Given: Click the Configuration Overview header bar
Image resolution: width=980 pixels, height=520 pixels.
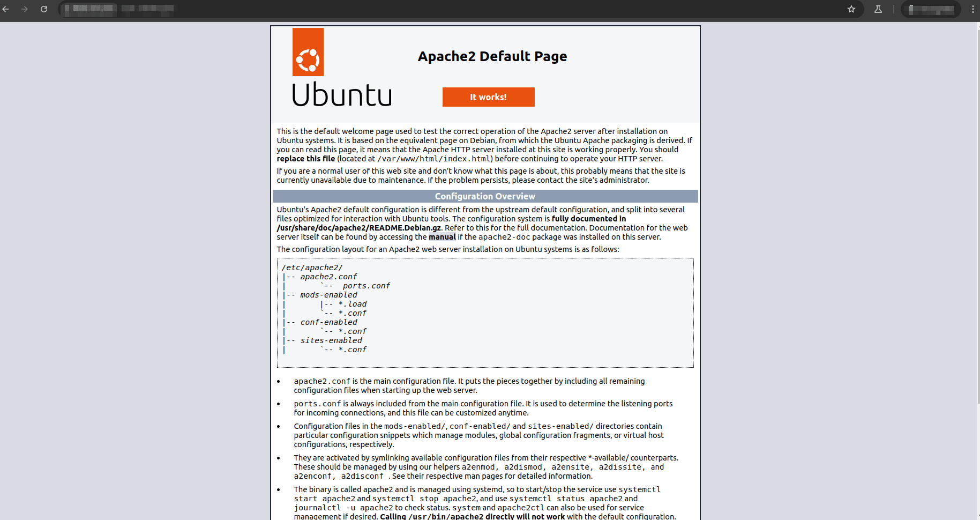Looking at the screenshot, I should pyautogui.click(x=484, y=196).
